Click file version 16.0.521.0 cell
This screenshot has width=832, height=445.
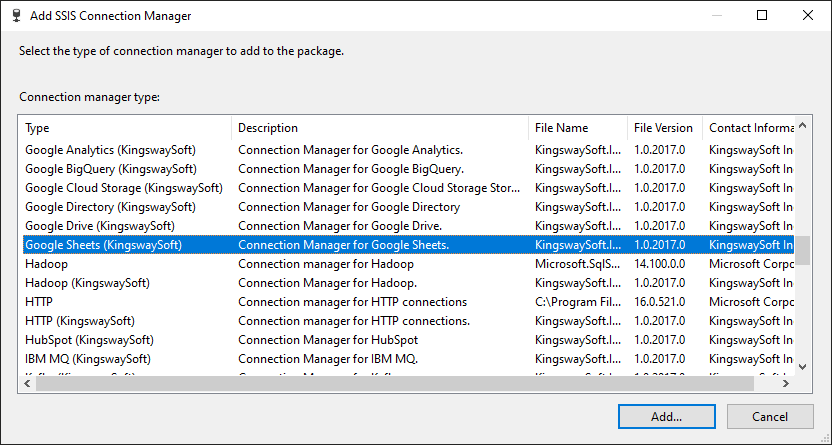(x=660, y=302)
